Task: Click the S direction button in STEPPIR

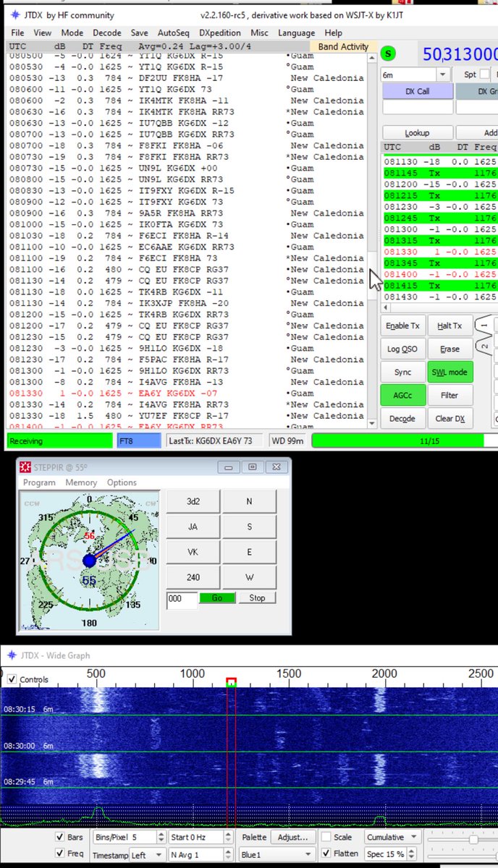Action: click(250, 527)
